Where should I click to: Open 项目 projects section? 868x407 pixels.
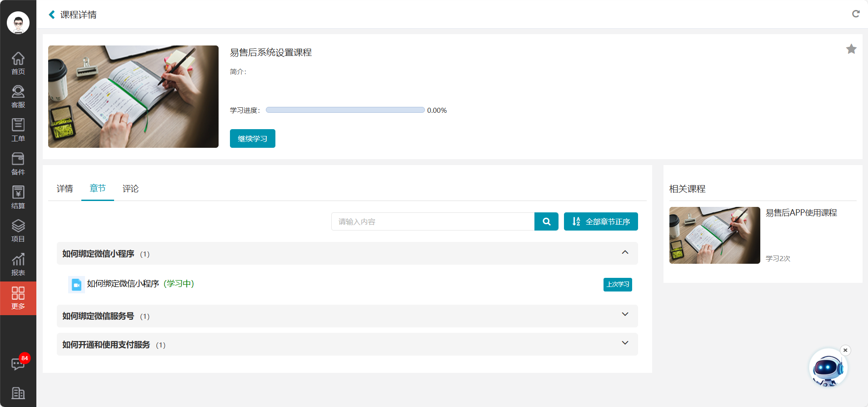click(18, 231)
